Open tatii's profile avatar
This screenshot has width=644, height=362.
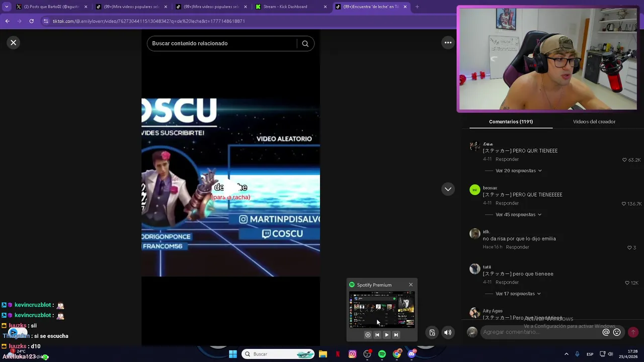(475, 268)
